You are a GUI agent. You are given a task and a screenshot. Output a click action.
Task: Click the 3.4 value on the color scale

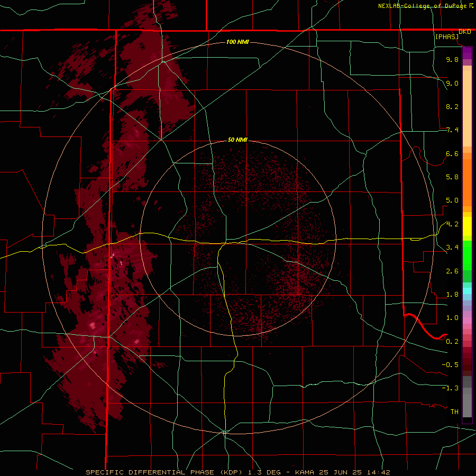click(452, 248)
